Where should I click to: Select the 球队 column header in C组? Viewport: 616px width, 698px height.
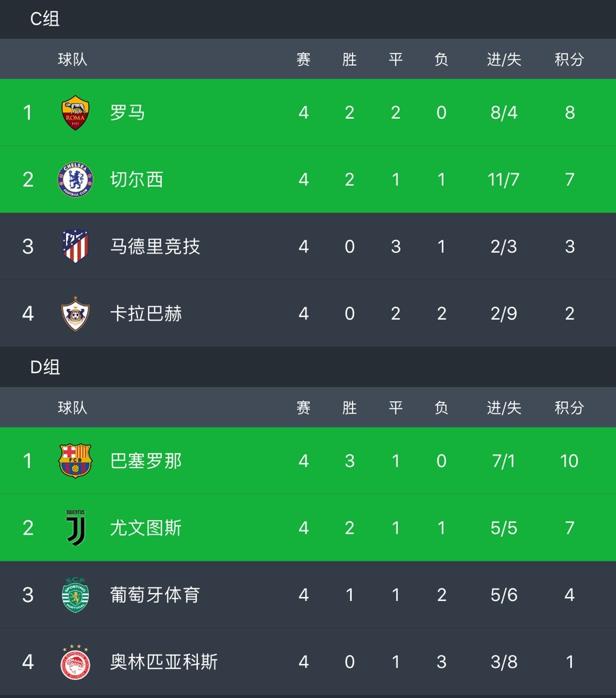coord(72,59)
